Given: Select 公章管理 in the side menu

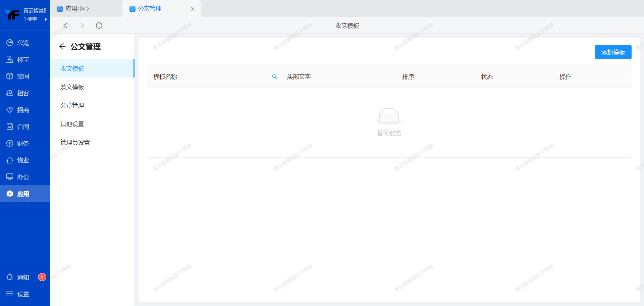Looking at the screenshot, I should tap(72, 105).
